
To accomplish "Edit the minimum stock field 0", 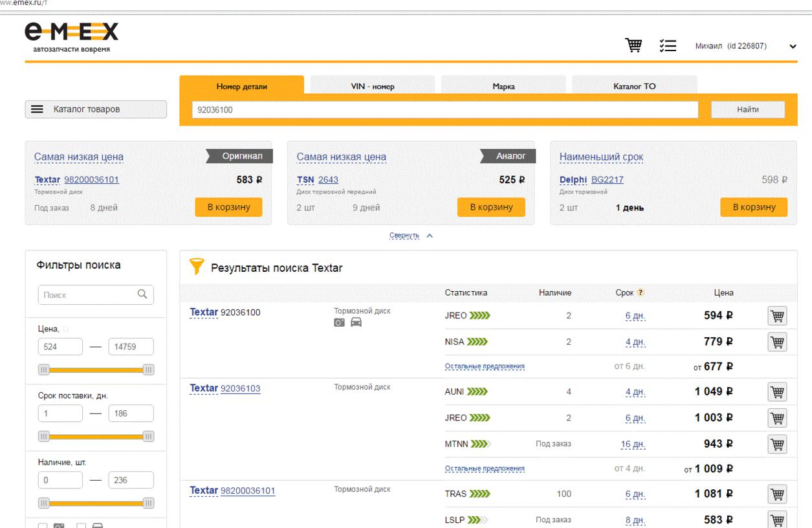I will coord(61,480).
